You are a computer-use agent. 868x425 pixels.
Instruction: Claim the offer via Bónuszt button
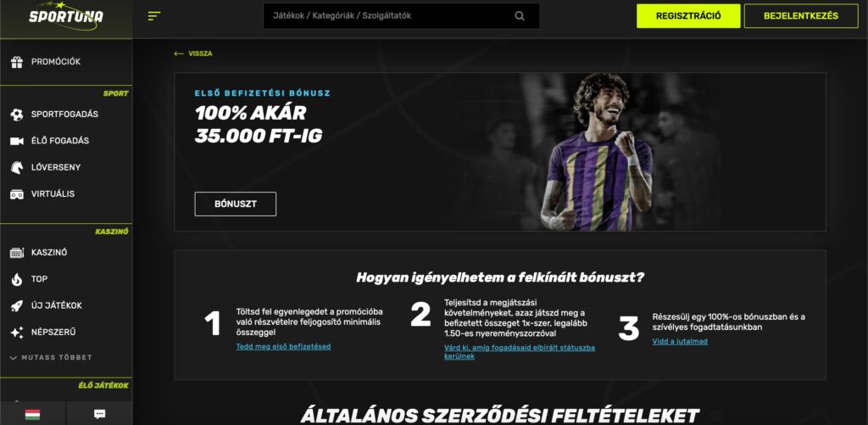pyautogui.click(x=236, y=204)
